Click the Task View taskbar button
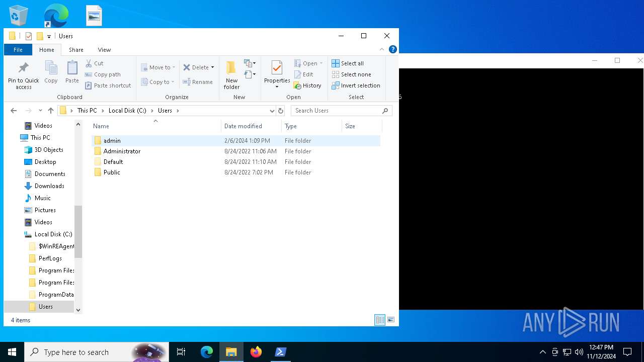 coord(181,352)
